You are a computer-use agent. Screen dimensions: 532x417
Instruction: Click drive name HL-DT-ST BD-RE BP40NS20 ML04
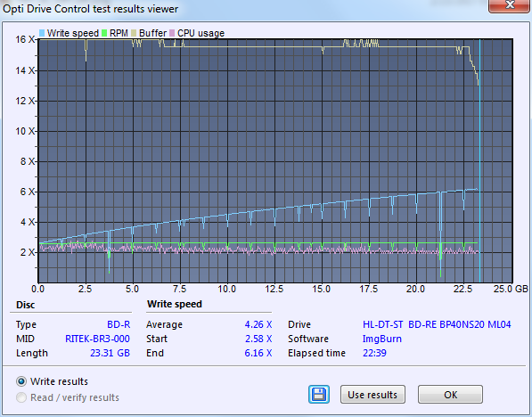[437, 324]
